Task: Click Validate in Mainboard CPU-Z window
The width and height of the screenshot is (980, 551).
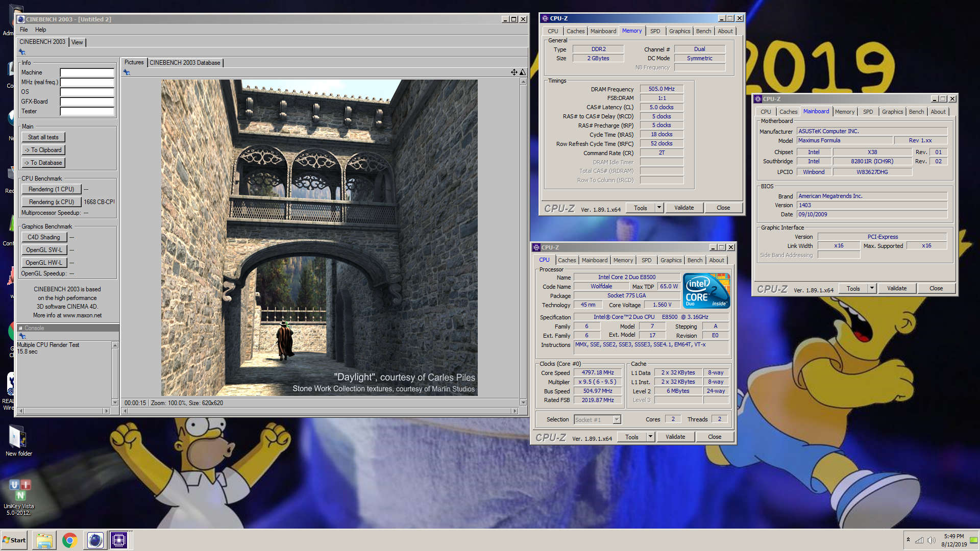Action: [897, 288]
